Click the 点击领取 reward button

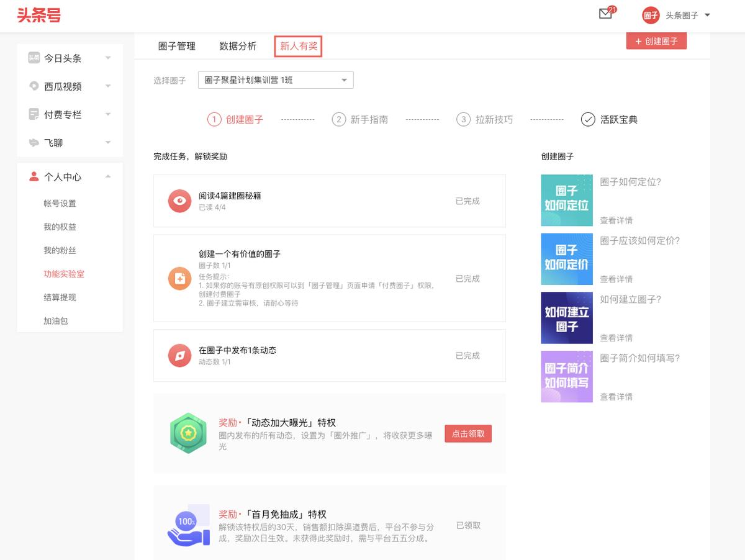(467, 433)
